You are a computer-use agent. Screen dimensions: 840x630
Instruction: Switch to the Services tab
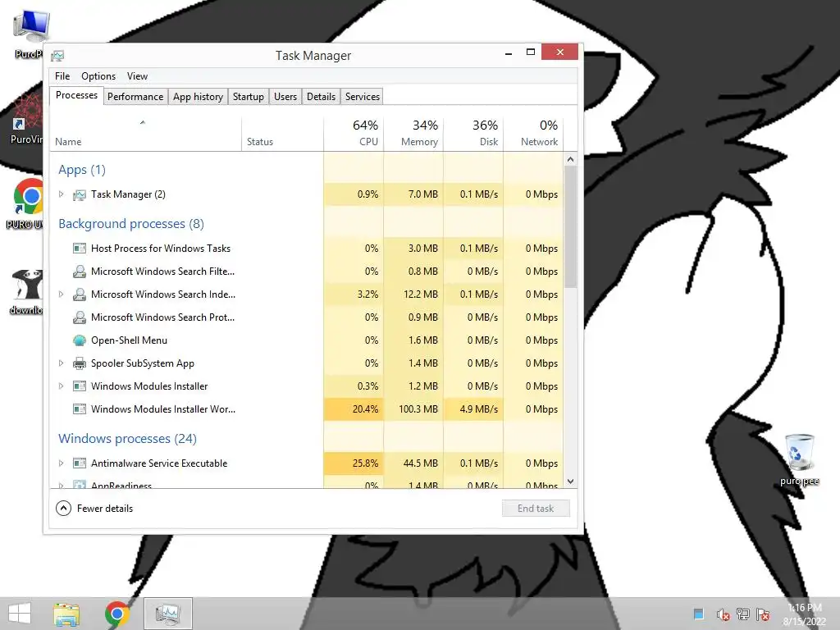click(362, 97)
